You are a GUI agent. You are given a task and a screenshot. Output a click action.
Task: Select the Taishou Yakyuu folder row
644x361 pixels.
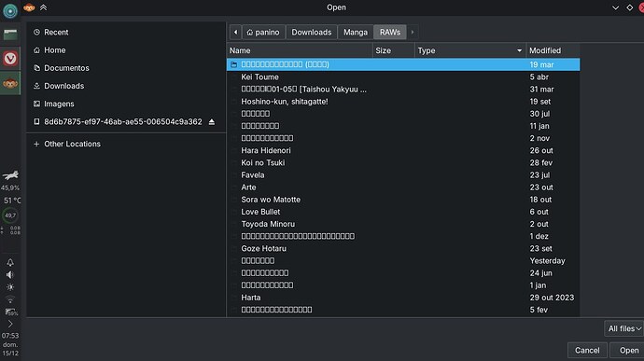pos(403,90)
